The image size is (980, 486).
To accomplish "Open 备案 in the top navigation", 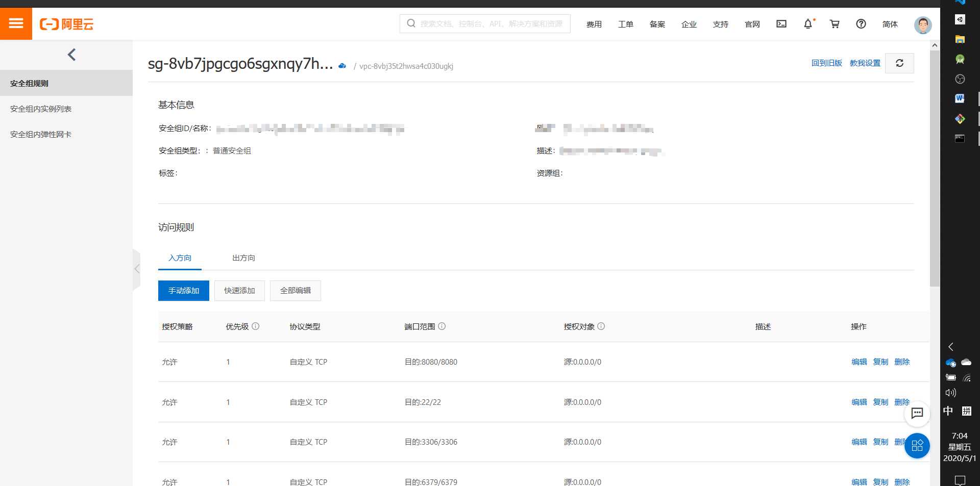I will 657,24.
